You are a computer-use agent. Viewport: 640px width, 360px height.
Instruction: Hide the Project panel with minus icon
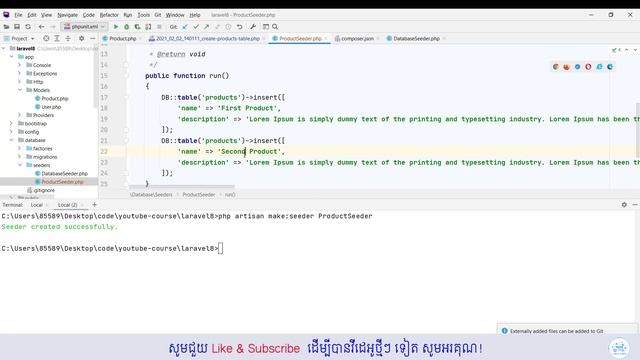(x=92, y=38)
